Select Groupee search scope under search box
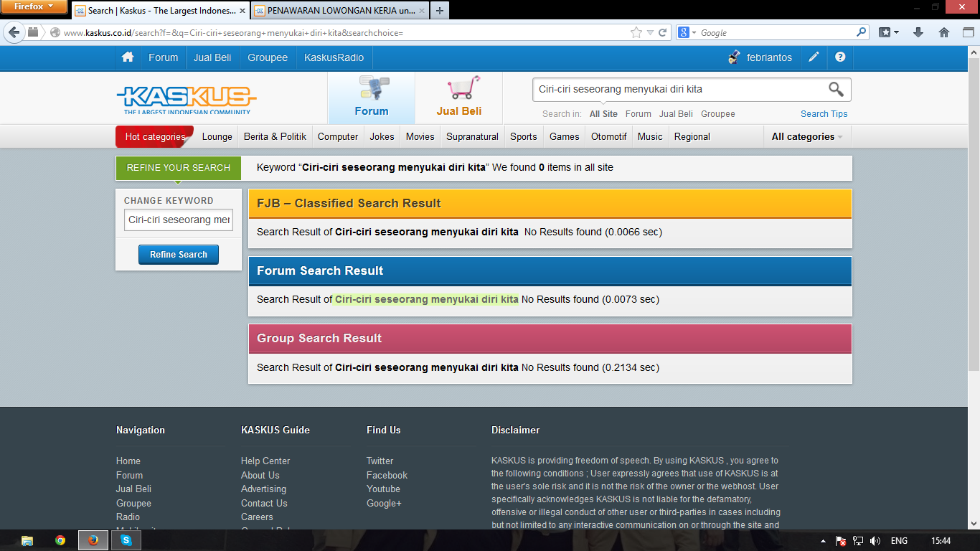 click(718, 114)
